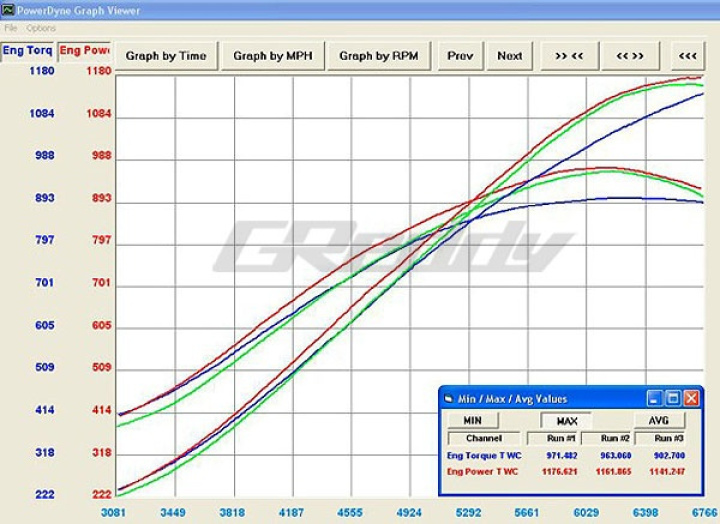Switch to Graph by RPM
The height and width of the screenshot is (524, 720).
(379, 56)
